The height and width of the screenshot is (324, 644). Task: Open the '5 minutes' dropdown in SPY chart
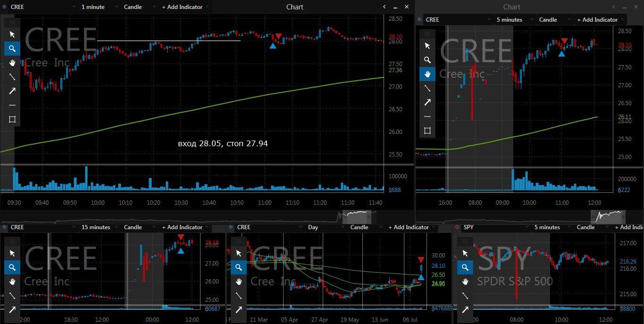point(552,227)
